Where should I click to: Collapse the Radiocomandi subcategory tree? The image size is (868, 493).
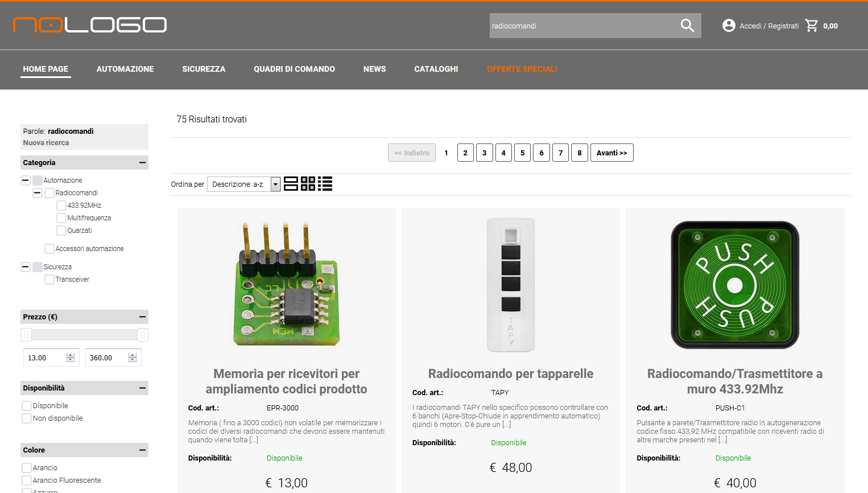[38, 193]
